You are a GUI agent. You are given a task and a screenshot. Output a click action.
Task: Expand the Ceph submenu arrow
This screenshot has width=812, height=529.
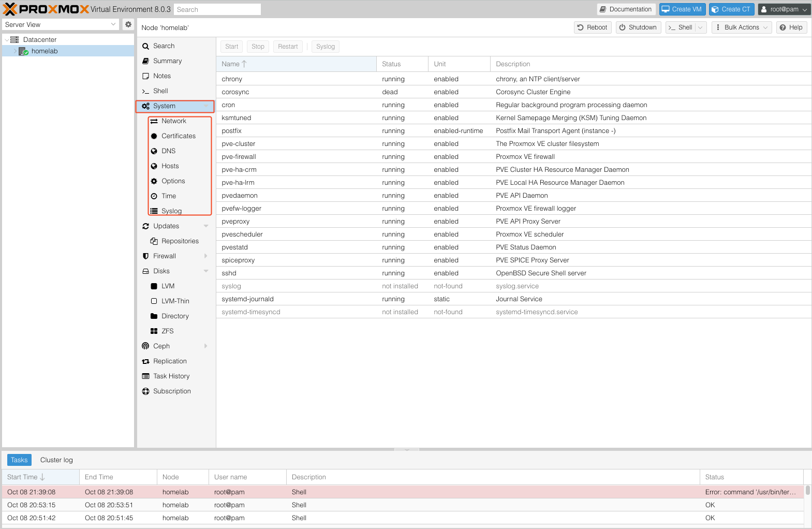[x=206, y=346]
